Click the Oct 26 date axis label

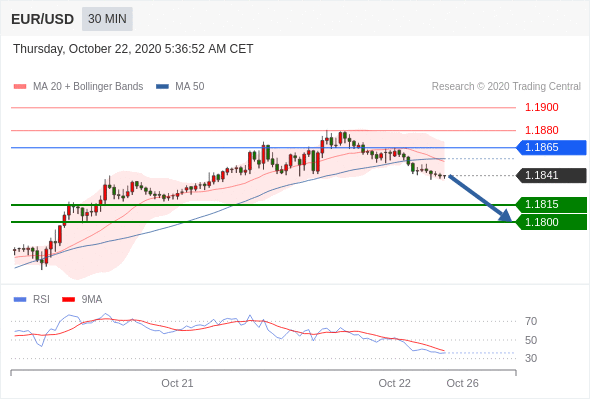pyautogui.click(x=462, y=383)
